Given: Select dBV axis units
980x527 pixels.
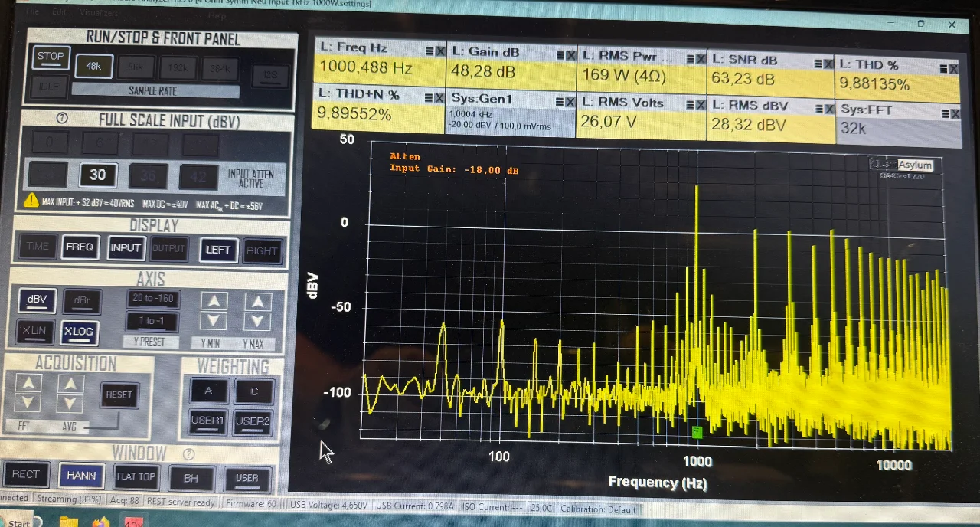Looking at the screenshot, I should pos(37,300).
